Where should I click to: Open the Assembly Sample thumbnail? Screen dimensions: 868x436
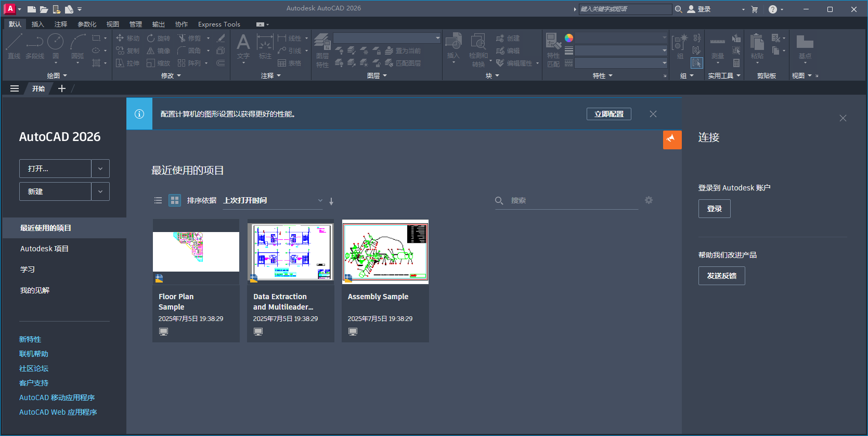pos(385,252)
